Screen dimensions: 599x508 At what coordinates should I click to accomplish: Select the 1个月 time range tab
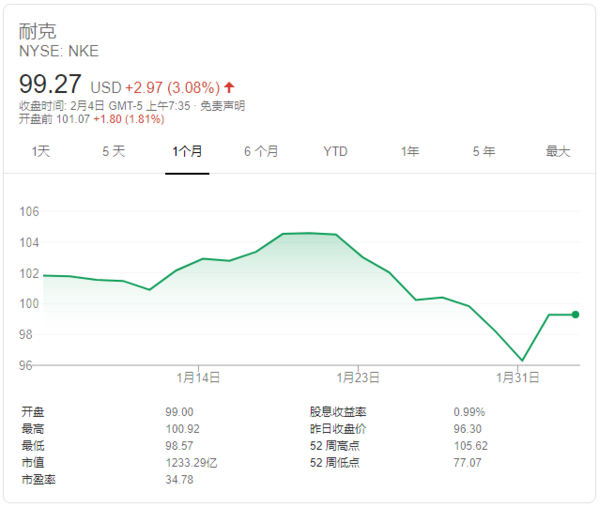pos(187,151)
